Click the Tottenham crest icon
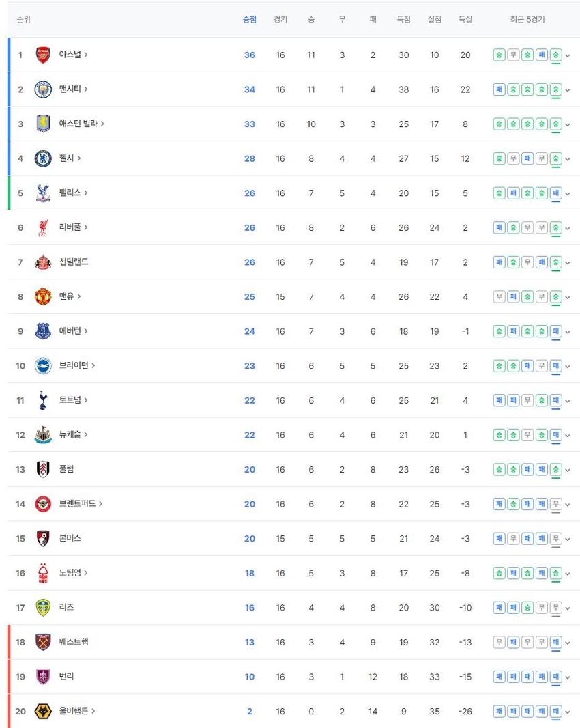The width and height of the screenshot is (580, 728). [43, 400]
